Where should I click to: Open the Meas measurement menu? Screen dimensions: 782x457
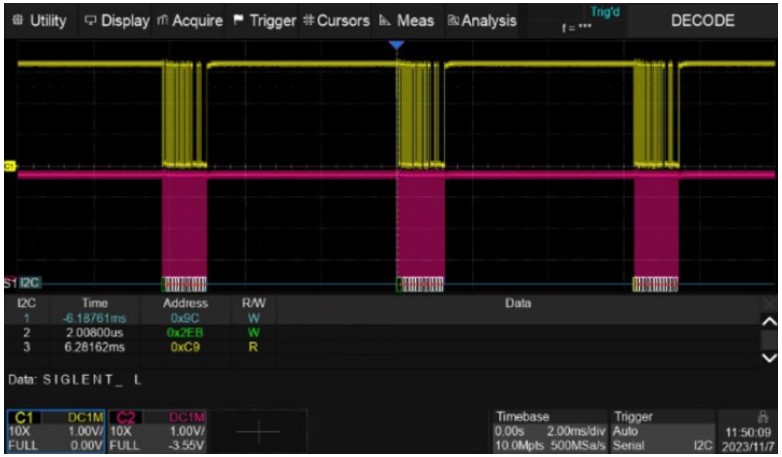406,20
